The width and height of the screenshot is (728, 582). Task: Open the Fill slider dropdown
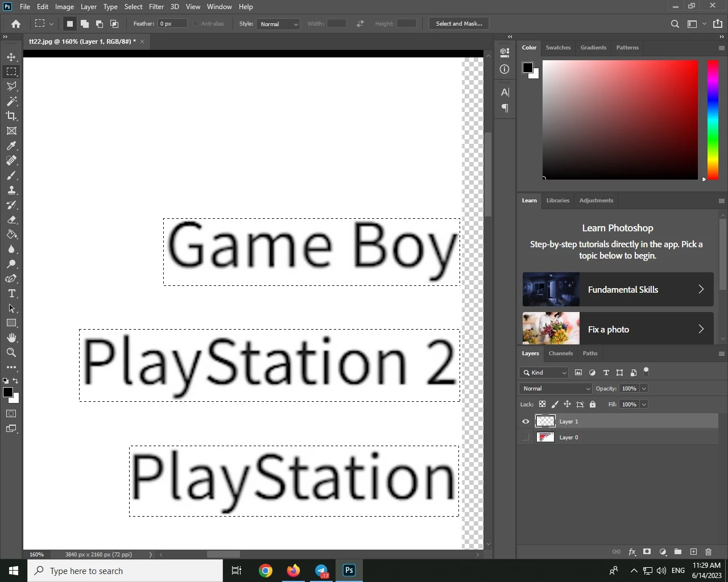pyautogui.click(x=644, y=405)
